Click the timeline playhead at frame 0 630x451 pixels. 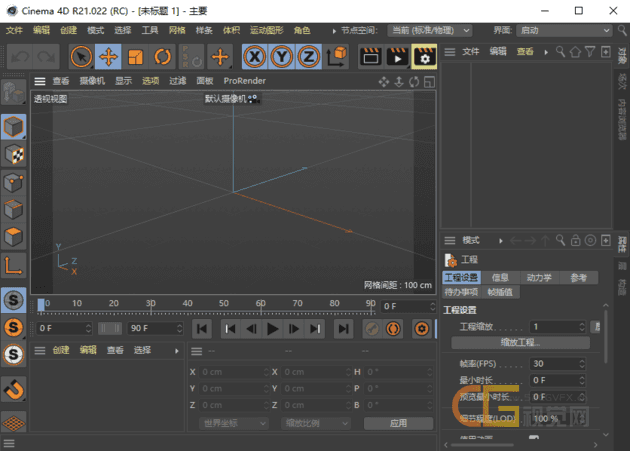tap(41, 305)
